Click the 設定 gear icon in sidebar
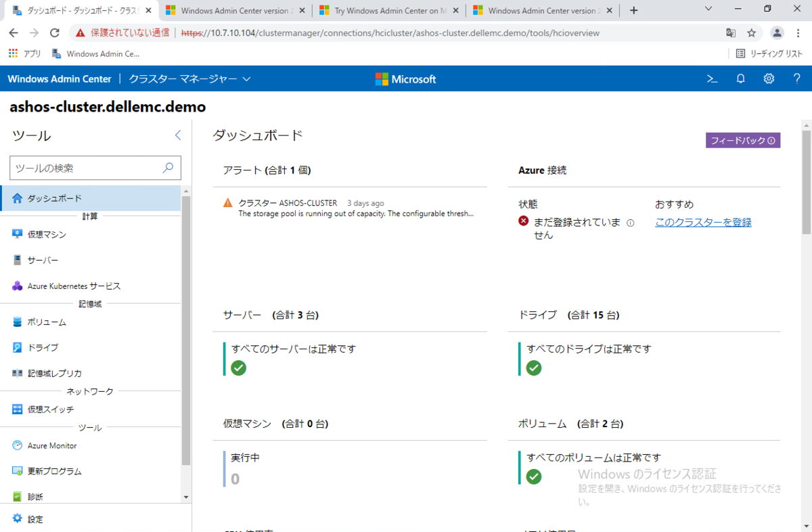The image size is (812, 532). pos(18,519)
